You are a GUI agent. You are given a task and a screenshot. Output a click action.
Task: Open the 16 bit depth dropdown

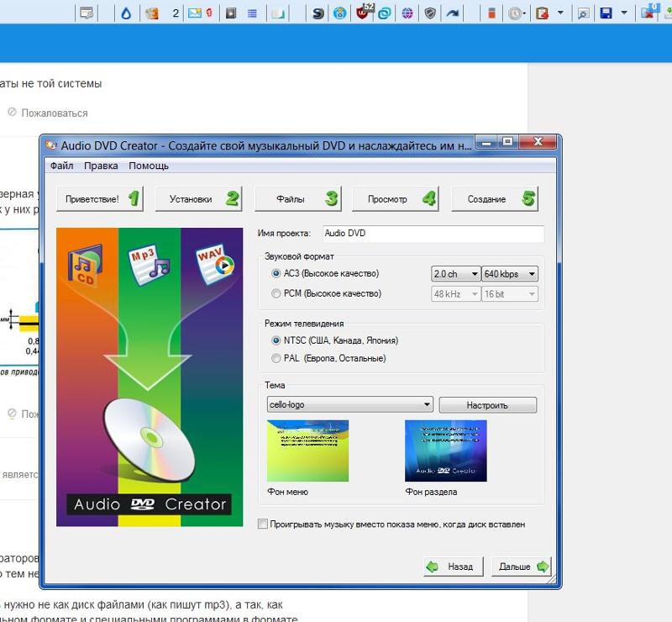[510, 294]
